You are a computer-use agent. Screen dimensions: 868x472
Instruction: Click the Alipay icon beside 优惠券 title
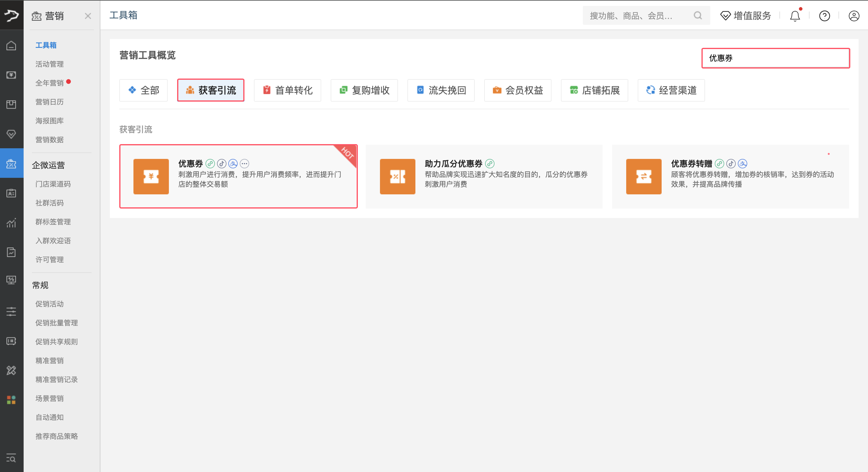(x=233, y=164)
